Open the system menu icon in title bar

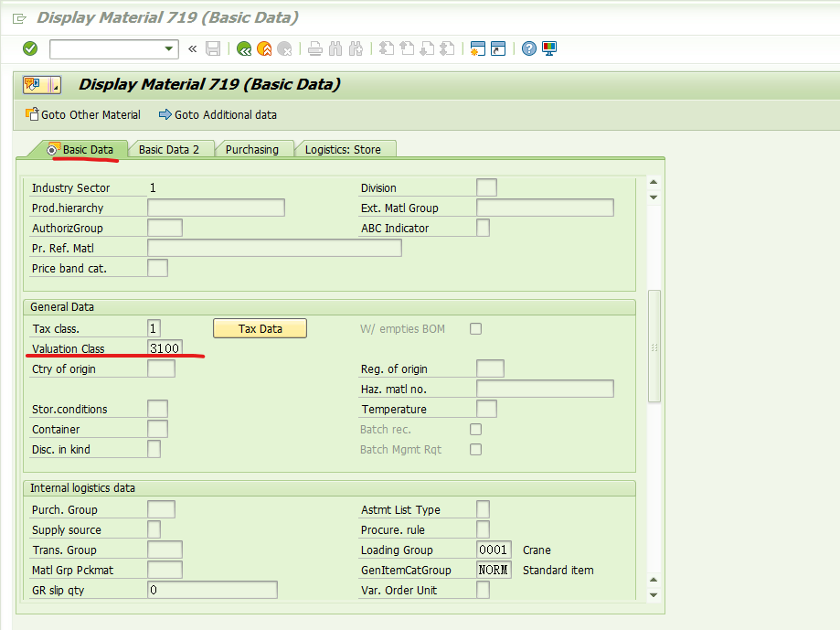pyautogui.click(x=19, y=19)
